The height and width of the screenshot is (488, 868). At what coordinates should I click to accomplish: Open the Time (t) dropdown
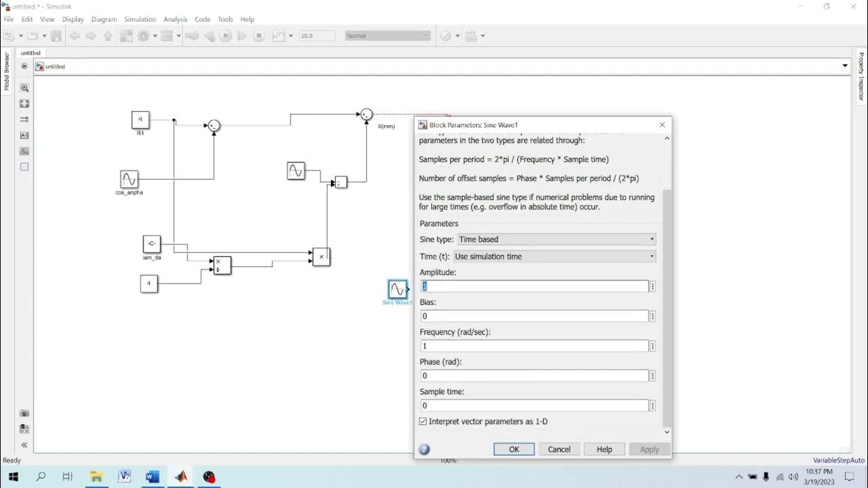pyautogui.click(x=554, y=257)
